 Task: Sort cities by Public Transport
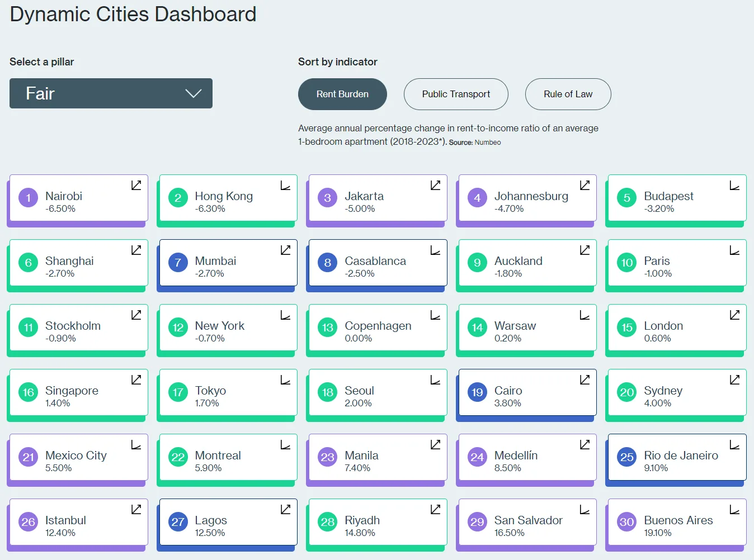456,94
